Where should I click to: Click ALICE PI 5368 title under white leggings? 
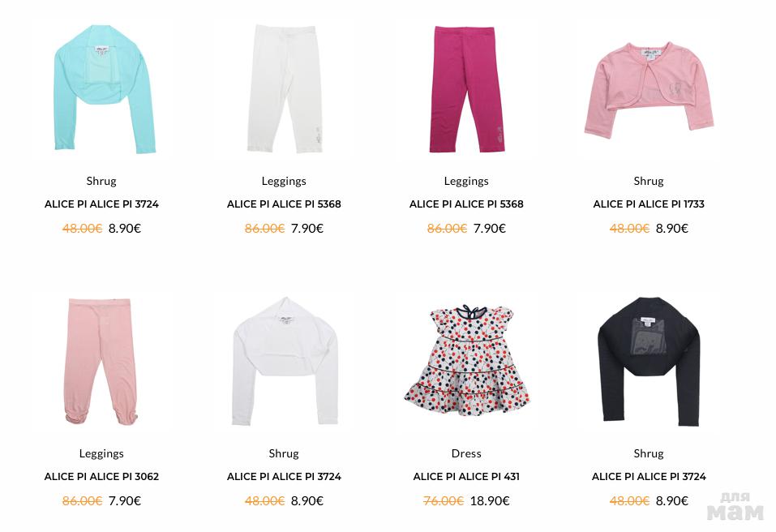point(284,204)
